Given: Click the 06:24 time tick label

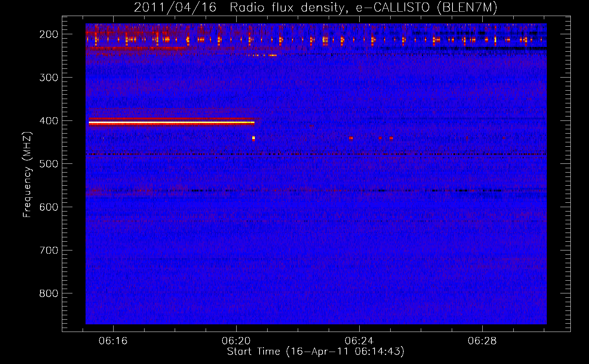Looking at the screenshot, I should [359, 341].
